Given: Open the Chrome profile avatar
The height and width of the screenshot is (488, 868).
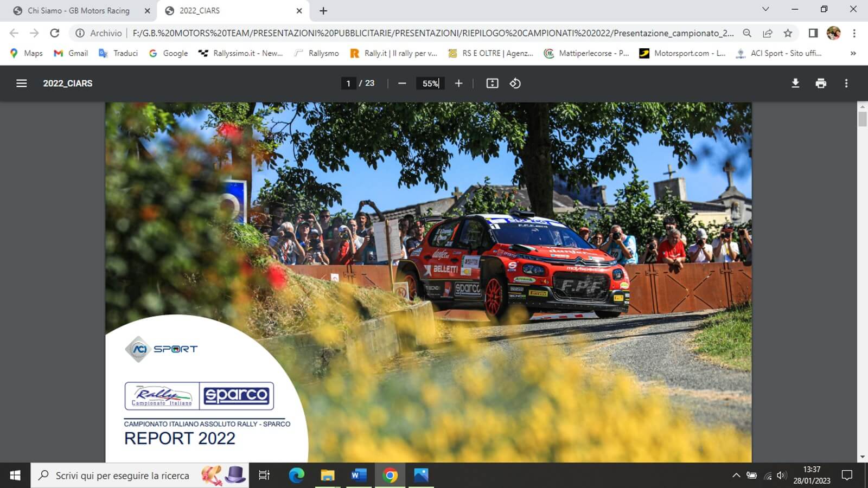Looking at the screenshot, I should 833,33.
